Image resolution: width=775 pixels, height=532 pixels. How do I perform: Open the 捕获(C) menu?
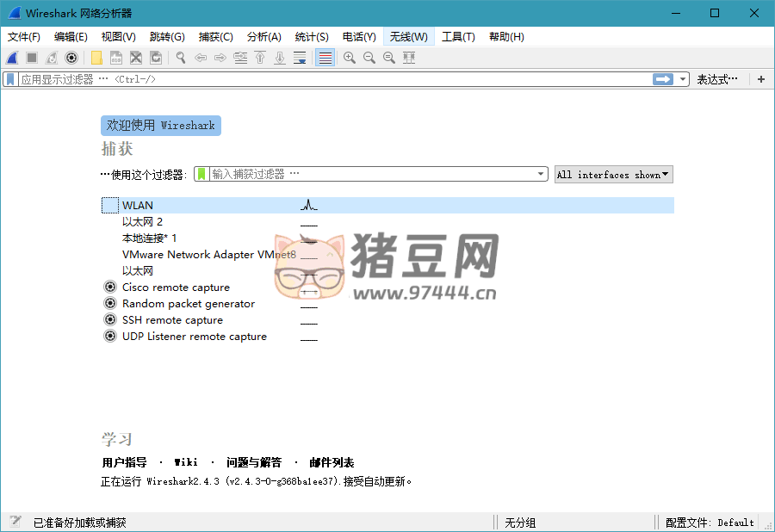pos(215,37)
